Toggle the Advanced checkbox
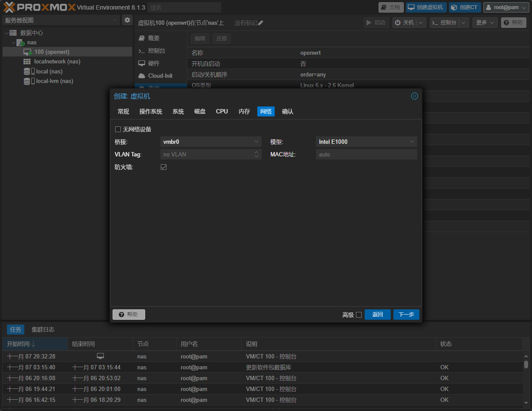Viewport: 532px width, 411px height. (359, 315)
